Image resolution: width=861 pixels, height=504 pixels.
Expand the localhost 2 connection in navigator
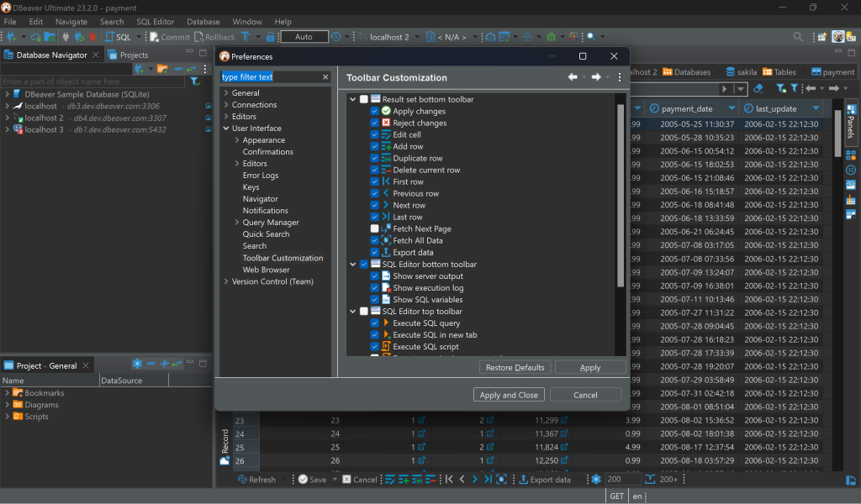coord(7,118)
